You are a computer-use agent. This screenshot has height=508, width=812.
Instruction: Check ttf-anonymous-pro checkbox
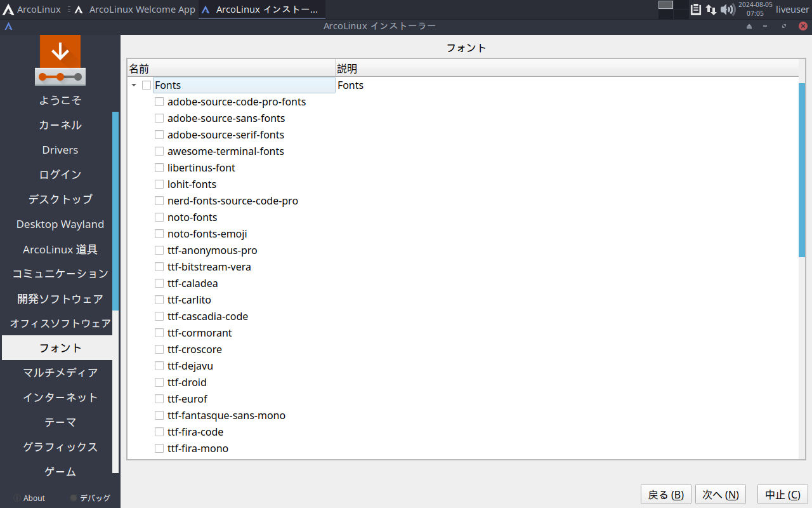point(159,250)
